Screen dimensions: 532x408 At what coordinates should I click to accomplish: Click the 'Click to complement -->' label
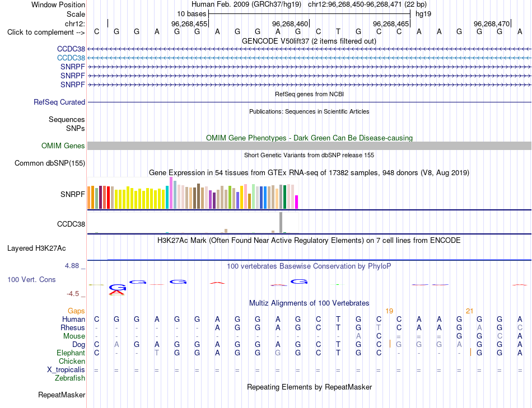46,32
